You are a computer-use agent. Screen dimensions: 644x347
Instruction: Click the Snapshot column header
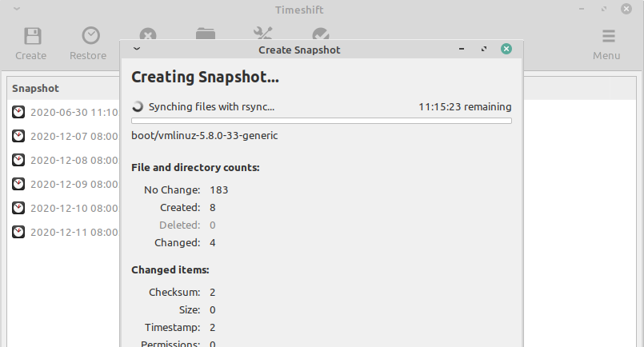pyautogui.click(x=36, y=88)
